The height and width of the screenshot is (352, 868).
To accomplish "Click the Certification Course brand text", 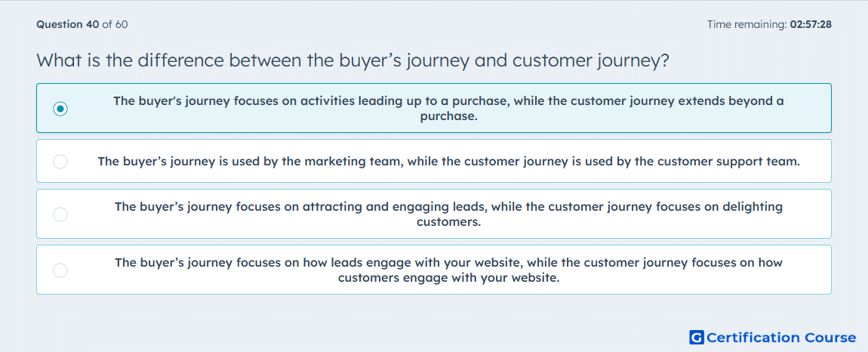I will [781, 337].
